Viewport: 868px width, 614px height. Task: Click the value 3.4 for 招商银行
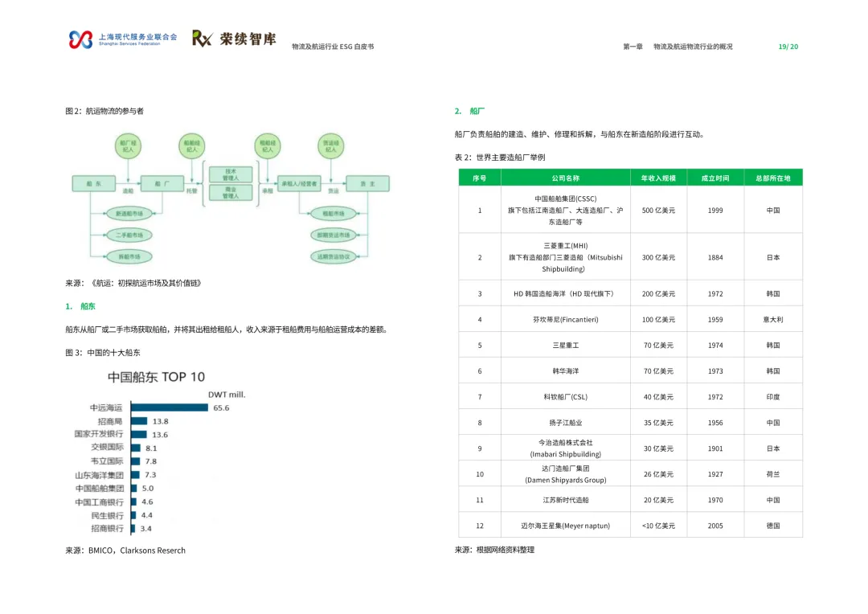[146, 529]
